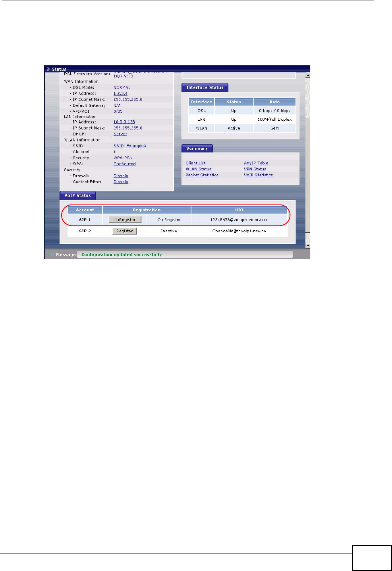Click the SIP 1 URI 12345678@voipprovider.com
Image resolution: width=392 pixels, height=571 pixels.
239,220
